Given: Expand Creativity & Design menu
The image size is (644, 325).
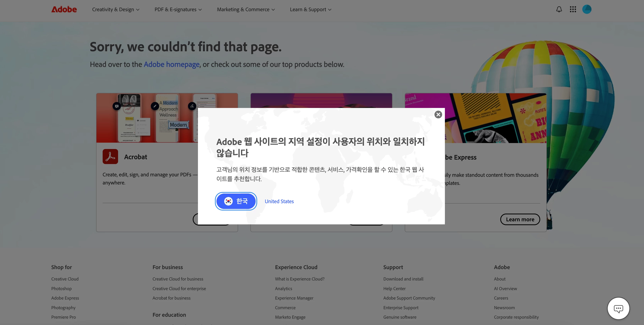Looking at the screenshot, I should coord(116,9).
